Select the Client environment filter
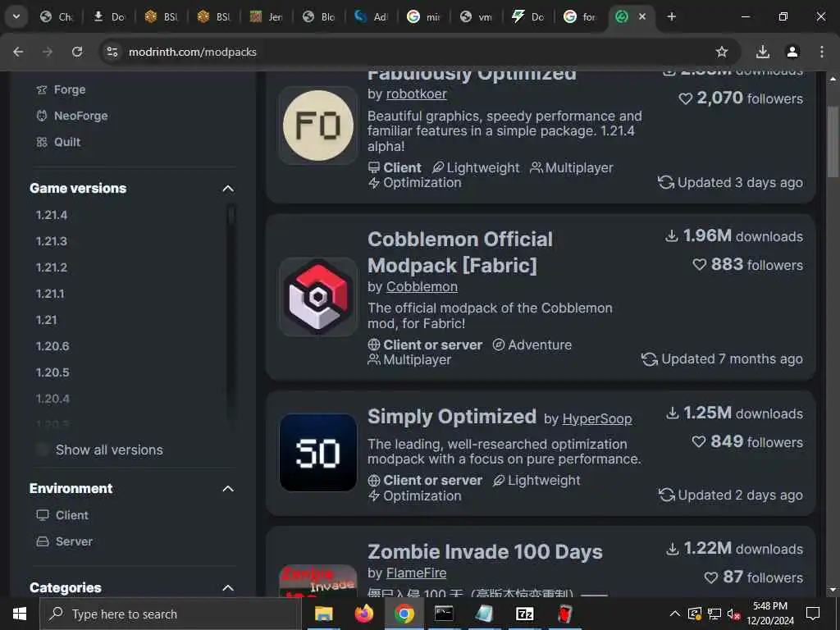 (x=62, y=515)
